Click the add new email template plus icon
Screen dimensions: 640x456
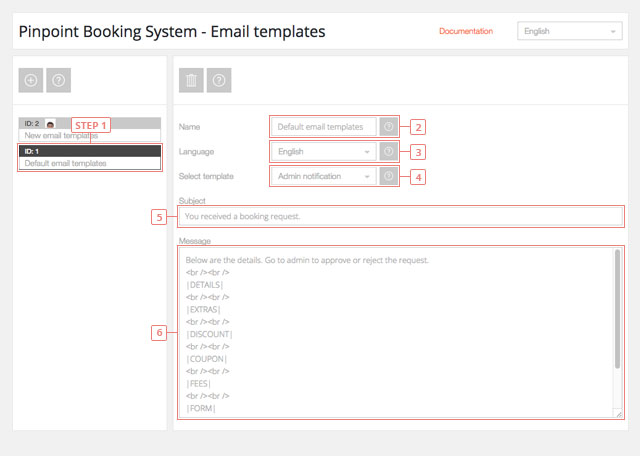point(31,80)
